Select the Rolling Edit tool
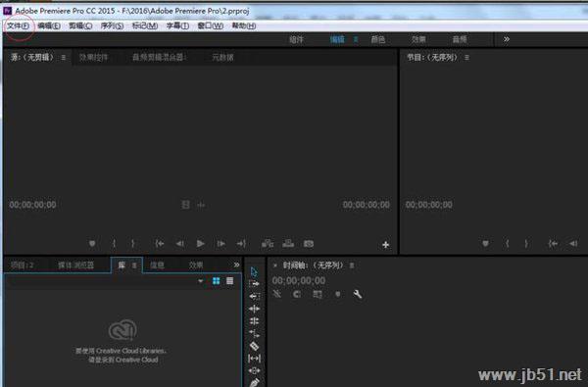This screenshot has width=588, height=387. pos(254,321)
